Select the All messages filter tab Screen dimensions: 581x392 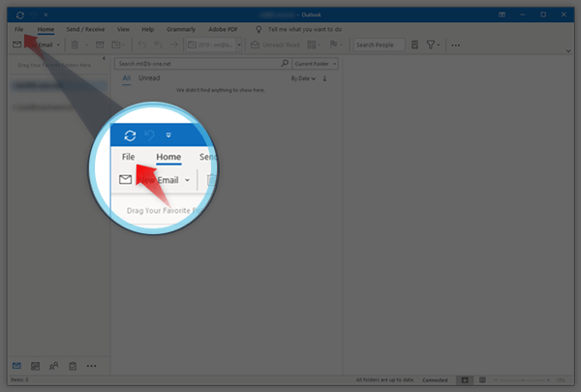click(x=126, y=78)
